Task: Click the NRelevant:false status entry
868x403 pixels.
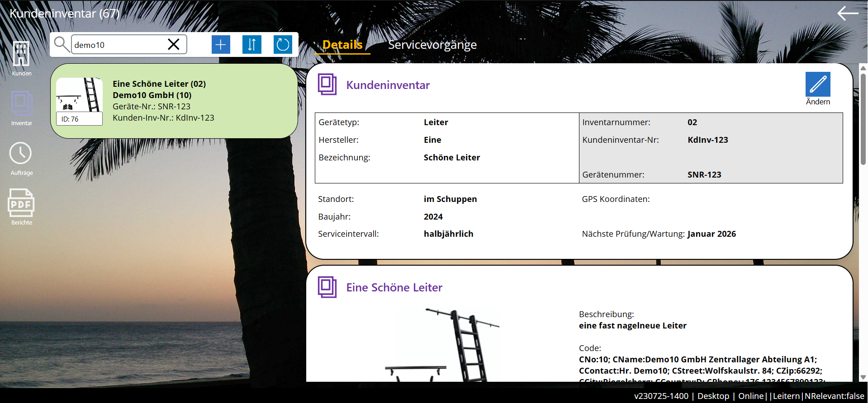Action: 835,396
